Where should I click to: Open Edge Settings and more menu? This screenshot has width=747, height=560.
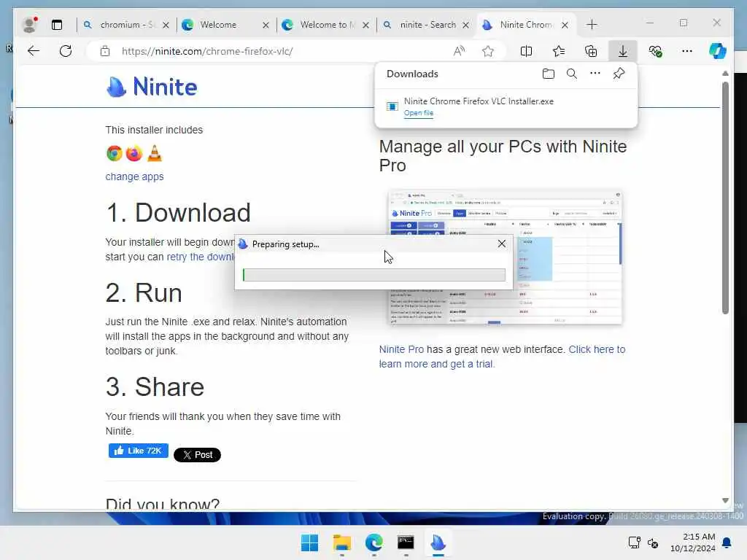point(687,51)
